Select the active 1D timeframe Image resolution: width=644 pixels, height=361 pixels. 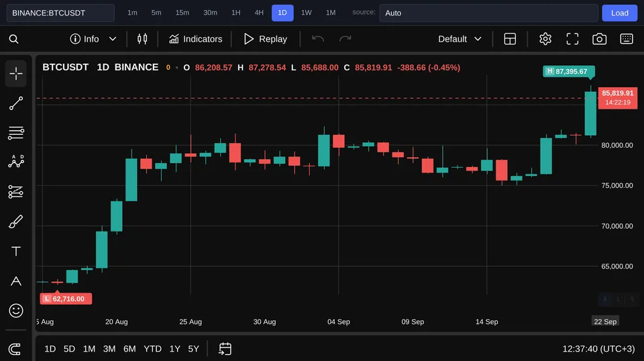tap(282, 13)
